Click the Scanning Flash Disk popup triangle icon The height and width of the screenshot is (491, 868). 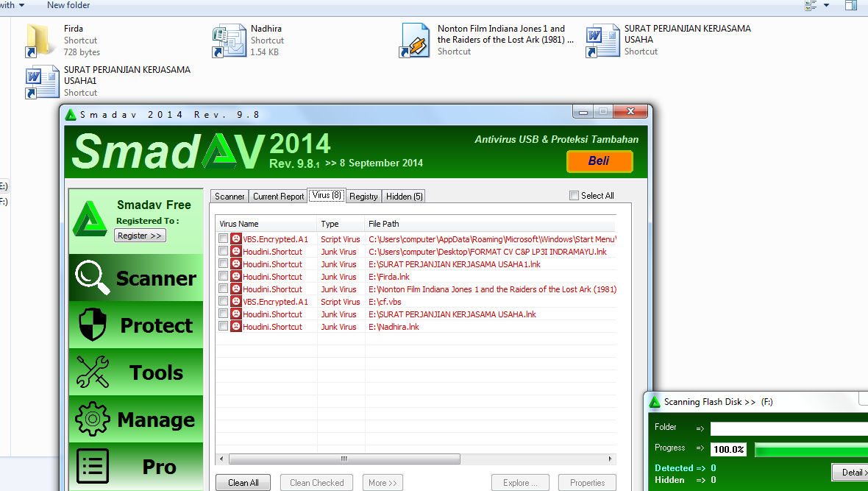click(x=655, y=402)
